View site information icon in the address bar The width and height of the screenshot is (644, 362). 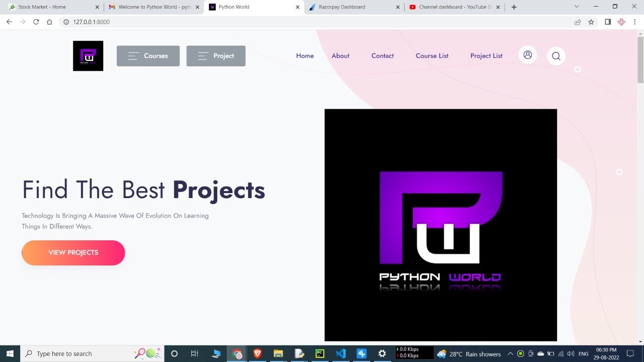click(66, 22)
